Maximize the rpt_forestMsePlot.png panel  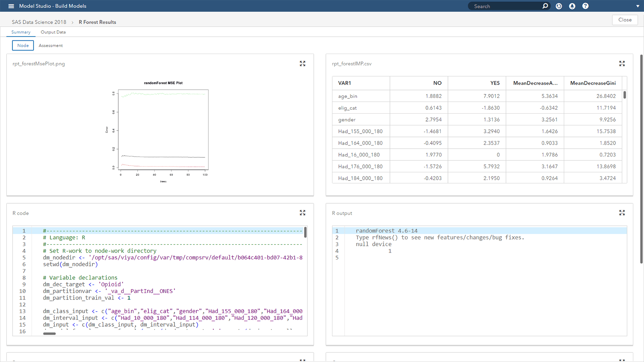click(x=302, y=64)
